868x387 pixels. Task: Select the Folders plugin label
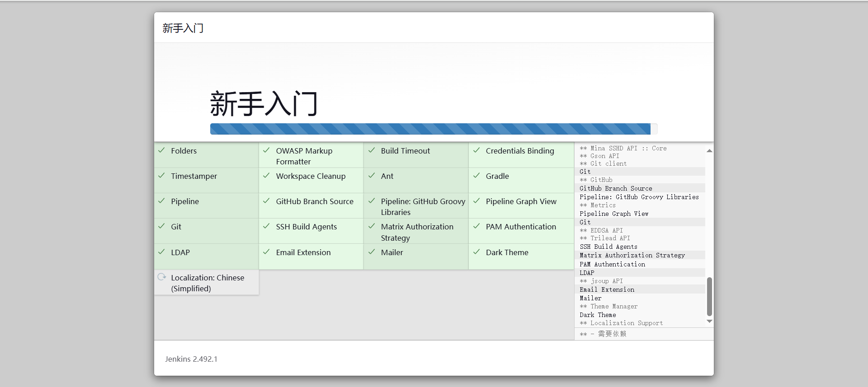(184, 151)
